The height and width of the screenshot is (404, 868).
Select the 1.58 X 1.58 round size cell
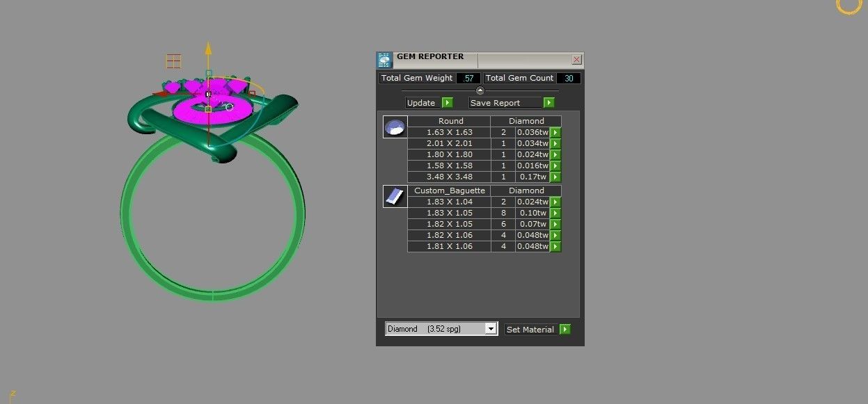pyautogui.click(x=449, y=165)
